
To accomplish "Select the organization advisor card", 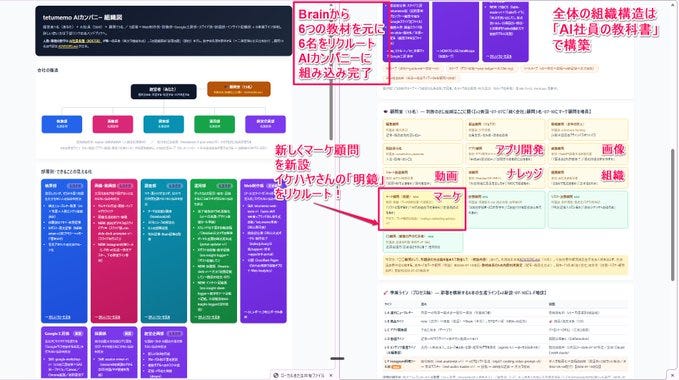I will point(587,177).
